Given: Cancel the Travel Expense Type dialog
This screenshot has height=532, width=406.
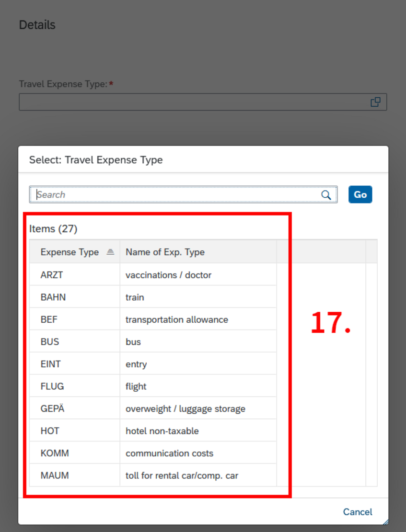Looking at the screenshot, I should pos(358,511).
